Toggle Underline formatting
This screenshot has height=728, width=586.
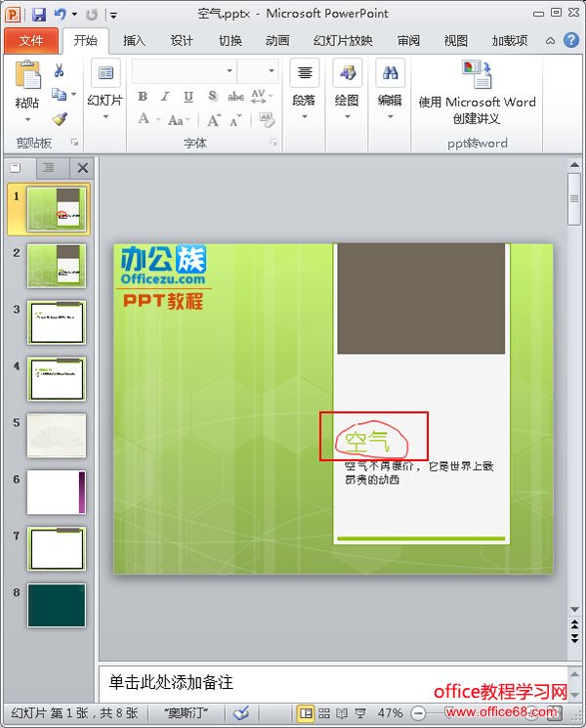tap(188, 96)
